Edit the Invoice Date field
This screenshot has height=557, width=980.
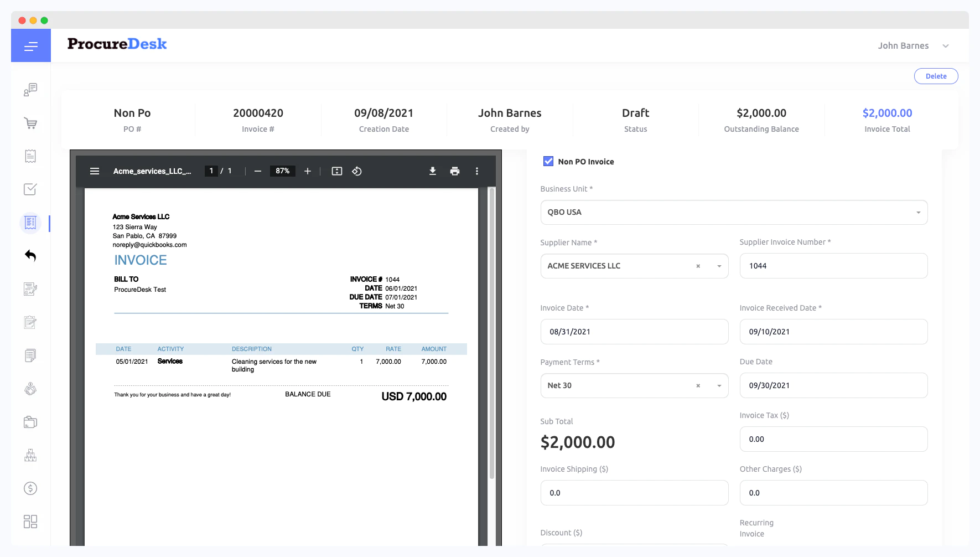[x=634, y=332]
